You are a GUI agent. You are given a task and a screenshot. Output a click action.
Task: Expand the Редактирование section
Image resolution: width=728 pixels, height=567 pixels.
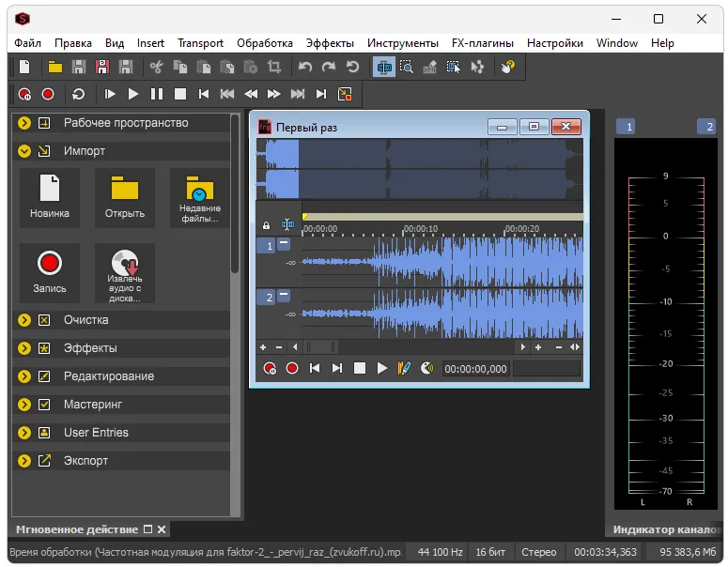[x=24, y=376]
